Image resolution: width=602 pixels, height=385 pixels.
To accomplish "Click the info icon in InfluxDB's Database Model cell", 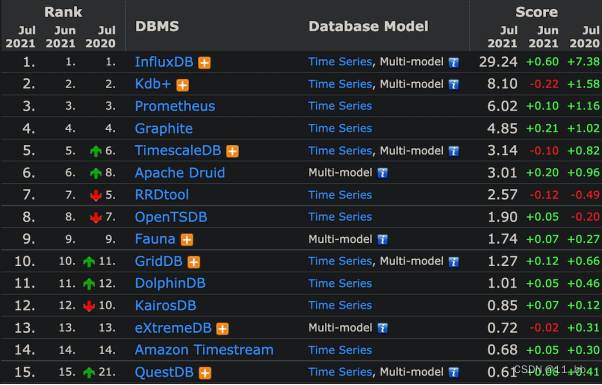I will (454, 63).
